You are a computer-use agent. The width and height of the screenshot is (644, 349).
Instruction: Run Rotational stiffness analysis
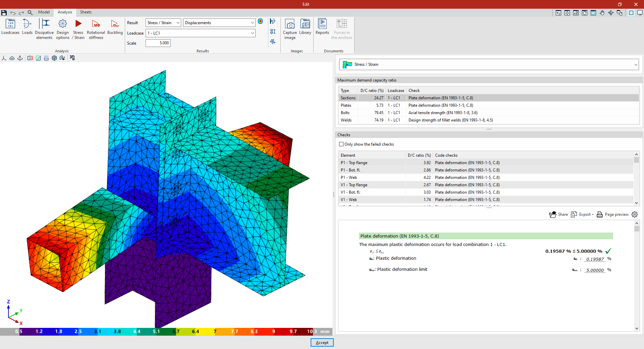point(96,29)
